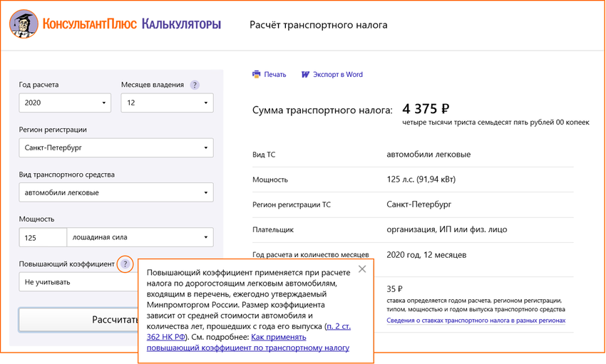Image resolution: width=606 pixels, height=364 pixels.
Task: Open help hint for Месяцев владения
Action: tap(195, 85)
